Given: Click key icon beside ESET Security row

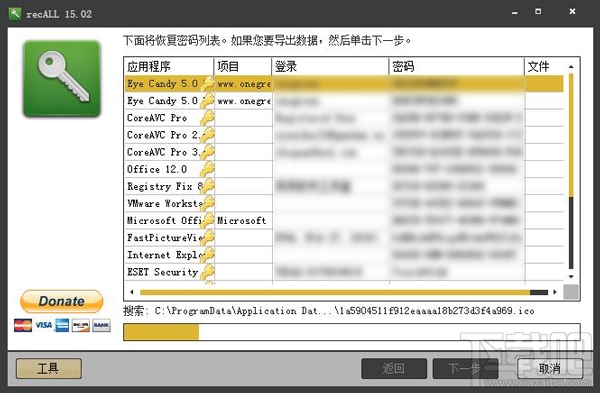Looking at the screenshot, I should pyautogui.click(x=208, y=272).
